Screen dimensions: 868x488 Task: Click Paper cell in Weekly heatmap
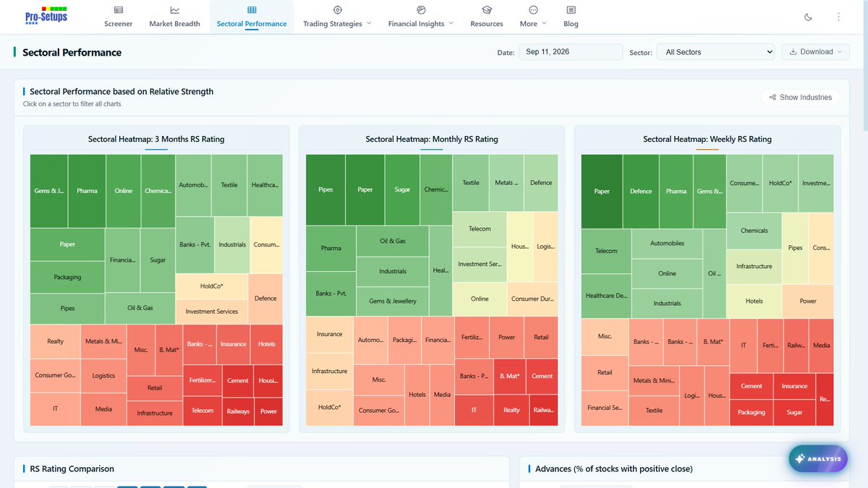pyautogui.click(x=602, y=192)
